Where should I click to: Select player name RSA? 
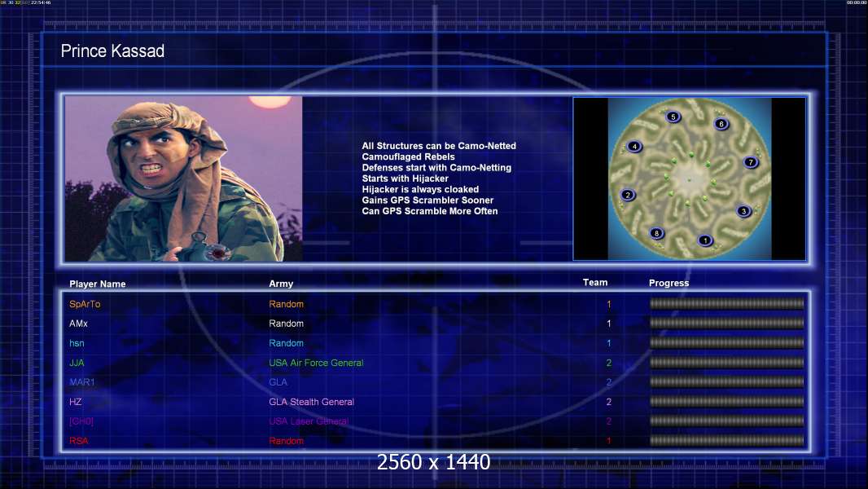(79, 441)
